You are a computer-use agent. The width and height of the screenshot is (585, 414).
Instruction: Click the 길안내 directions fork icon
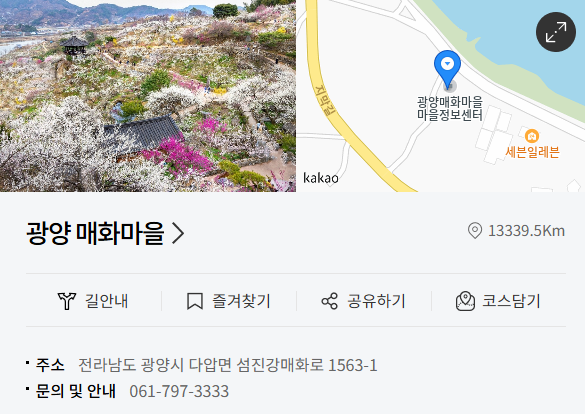67,301
